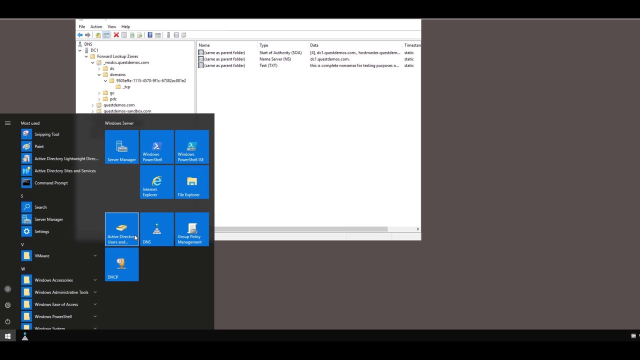
Task: Open Settings from the app list
Action: click(60, 231)
